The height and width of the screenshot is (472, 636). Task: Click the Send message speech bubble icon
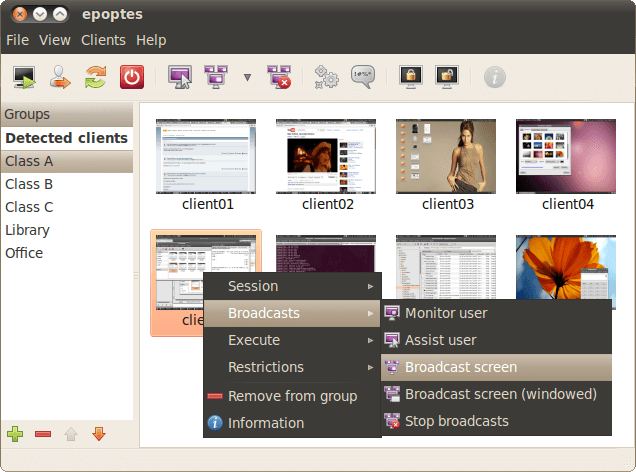point(362,76)
